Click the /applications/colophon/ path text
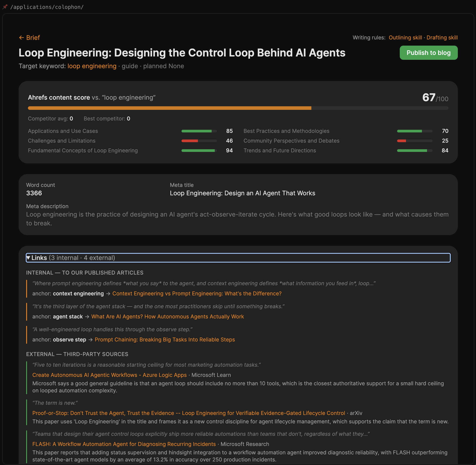This screenshot has height=465, width=476. (x=47, y=7)
